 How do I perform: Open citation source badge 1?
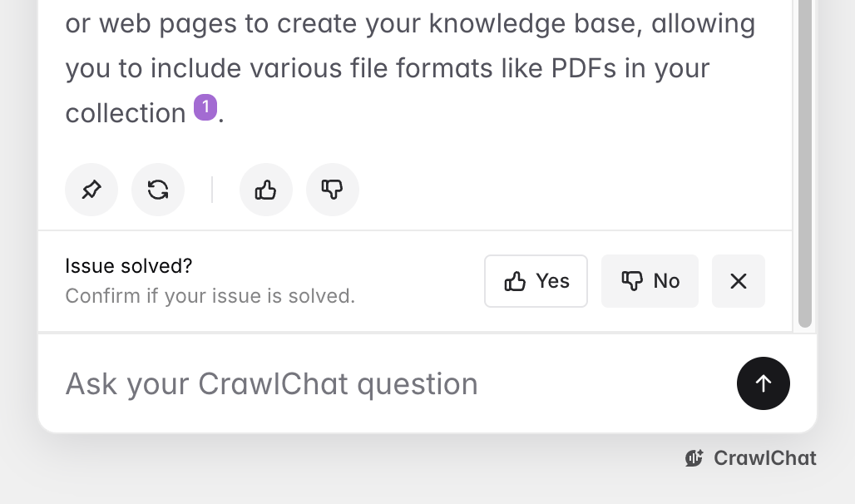click(x=205, y=108)
